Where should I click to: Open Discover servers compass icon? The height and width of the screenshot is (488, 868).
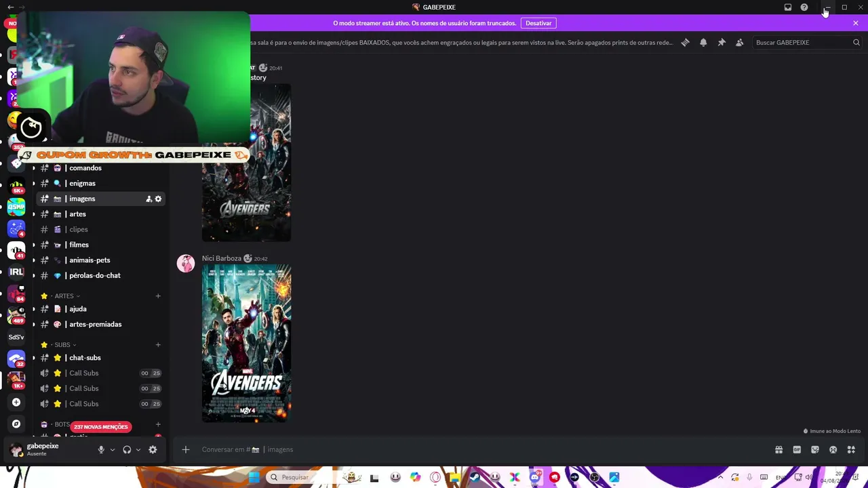click(x=16, y=424)
